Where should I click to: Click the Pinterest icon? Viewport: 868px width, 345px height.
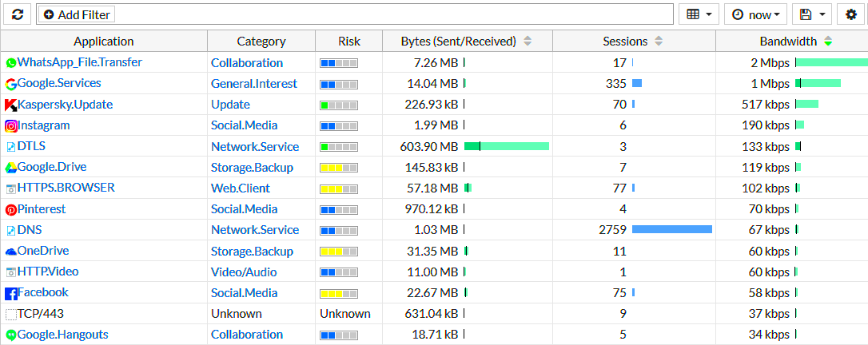[11, 209]
